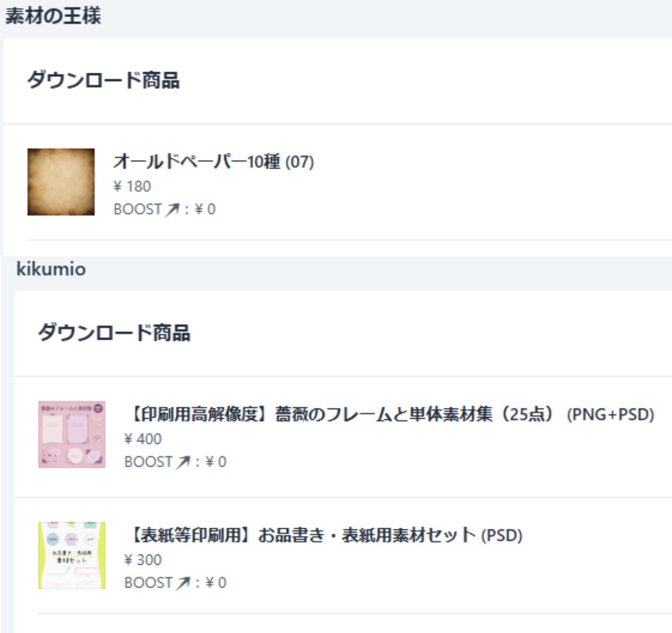Visit the 素材の王様 shop name

coord(53,15)
